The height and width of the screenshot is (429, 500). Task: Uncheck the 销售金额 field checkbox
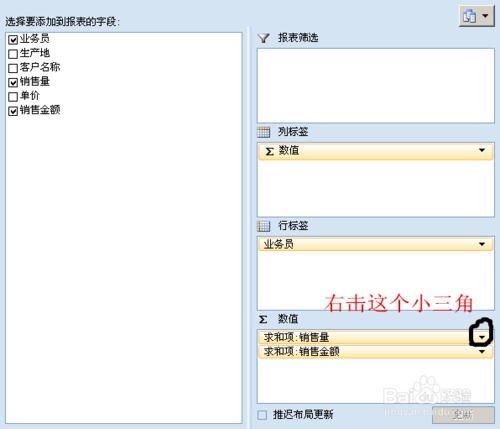click(x=13, y=111)
